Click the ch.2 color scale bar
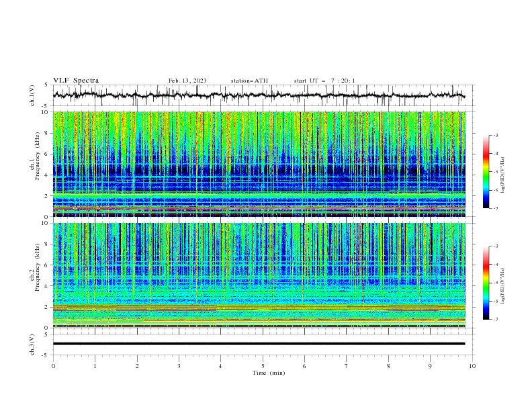 486,283
